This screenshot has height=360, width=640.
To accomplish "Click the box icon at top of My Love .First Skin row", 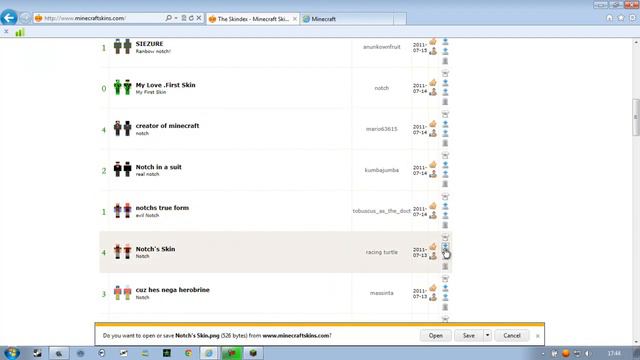I will (445, 73).
